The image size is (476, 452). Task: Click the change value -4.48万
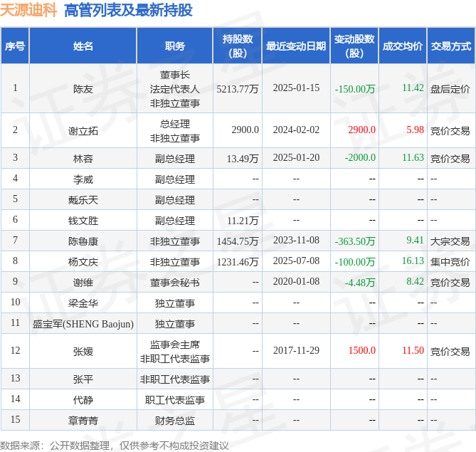click(x=360, y=283)
